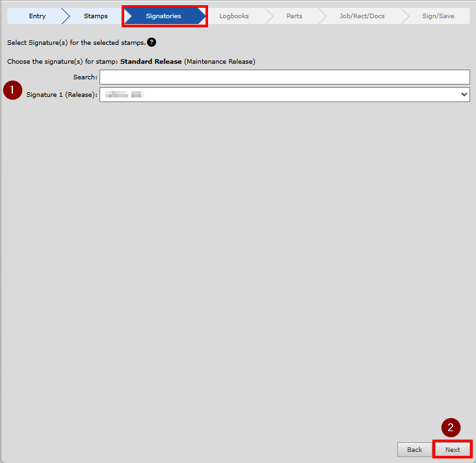476x463 pixels.
Task: Click the "Search:" field label
Action: point(85,77)
